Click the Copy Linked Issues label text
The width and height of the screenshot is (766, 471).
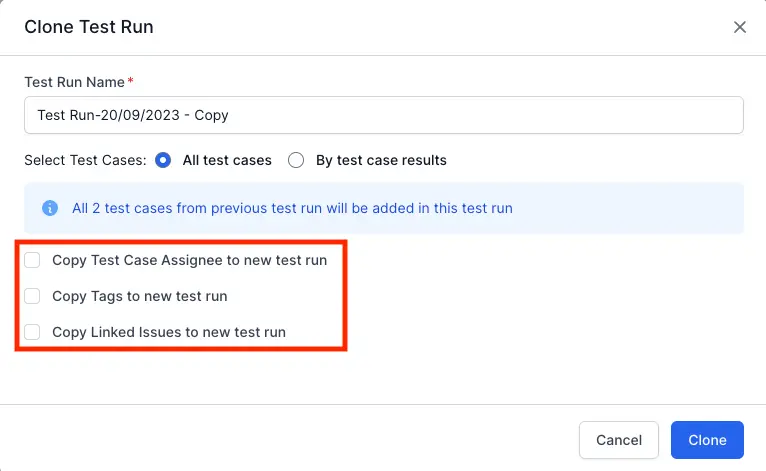click(168, 332)
